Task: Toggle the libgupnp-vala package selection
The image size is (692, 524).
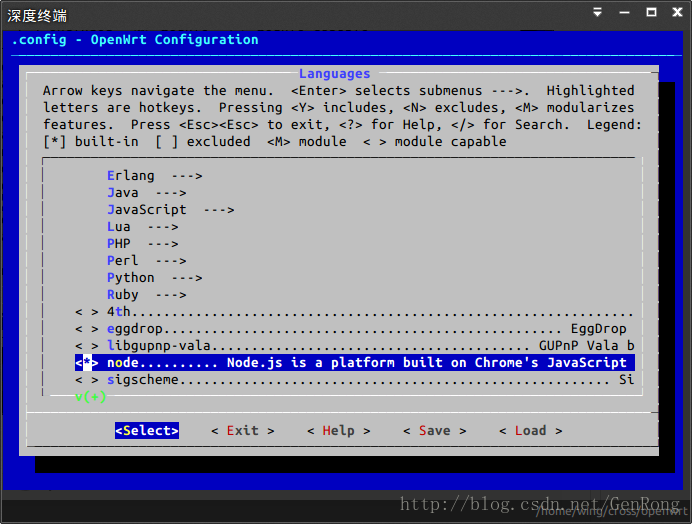Action: tap(86, 346)
